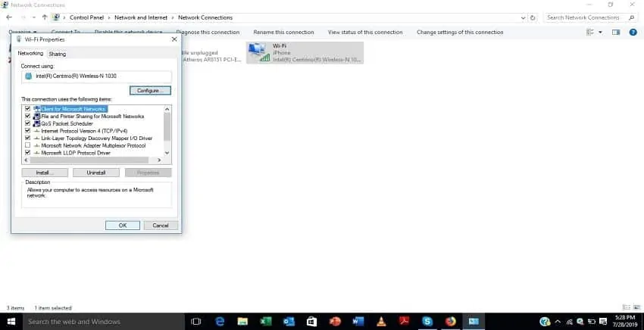Select Network and Internet breadcrumb
The image size is (644, 330).
click(x=141, y=17)
